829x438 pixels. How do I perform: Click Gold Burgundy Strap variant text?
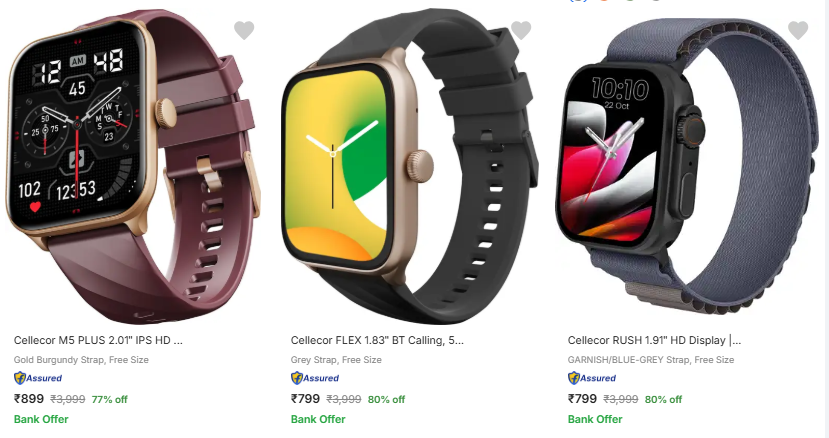pos(59,360)
